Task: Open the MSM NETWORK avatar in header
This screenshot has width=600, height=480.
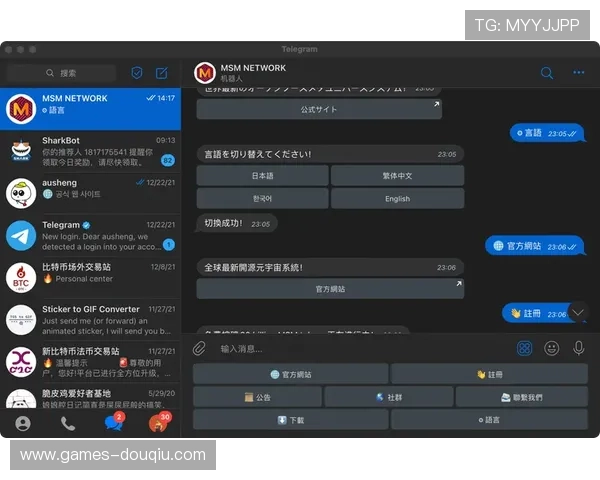Action: coord(205,73)
